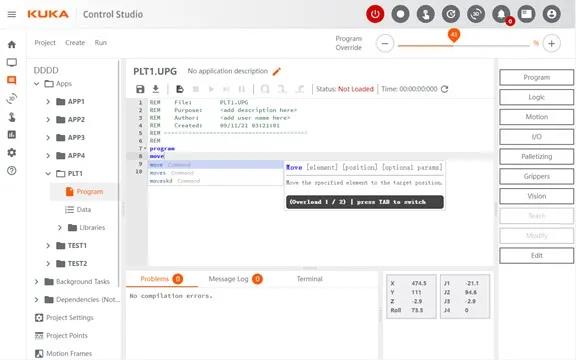Open the Create menu
This screenshot has width=576, height=360.
75,43
